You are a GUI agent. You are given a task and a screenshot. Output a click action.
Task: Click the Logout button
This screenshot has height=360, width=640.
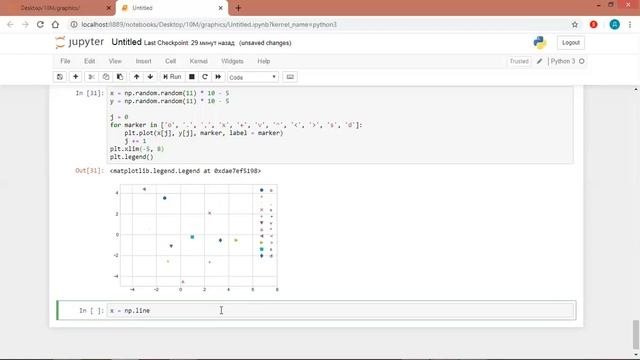571,42
